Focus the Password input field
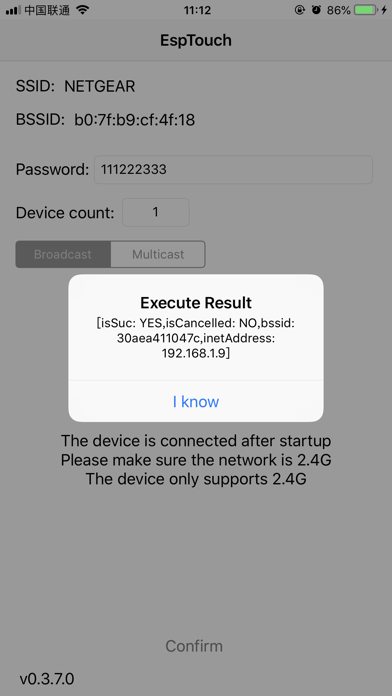Viewport: 392px width, 696px height. [233, 169]
